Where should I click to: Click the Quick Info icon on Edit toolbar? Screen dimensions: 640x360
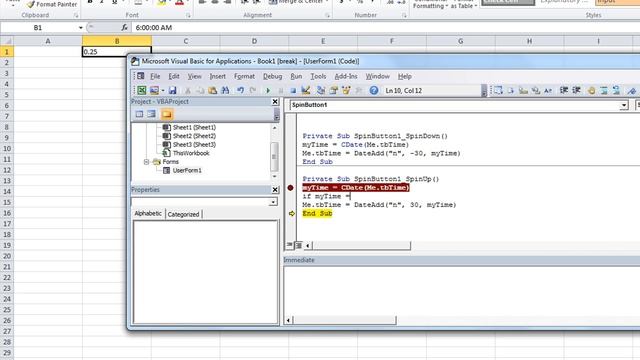point(523,90)
